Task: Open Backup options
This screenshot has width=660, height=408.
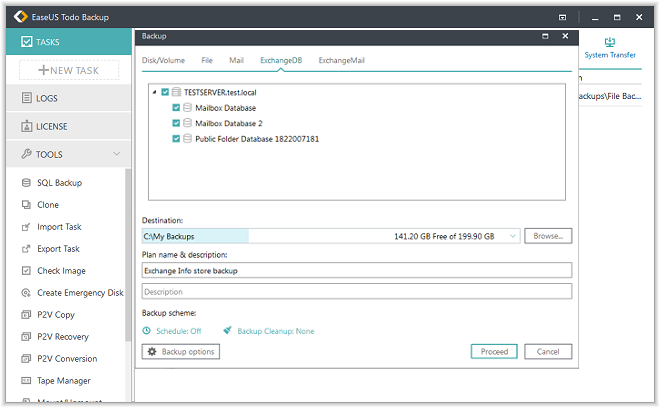Action: click(181, 352)
